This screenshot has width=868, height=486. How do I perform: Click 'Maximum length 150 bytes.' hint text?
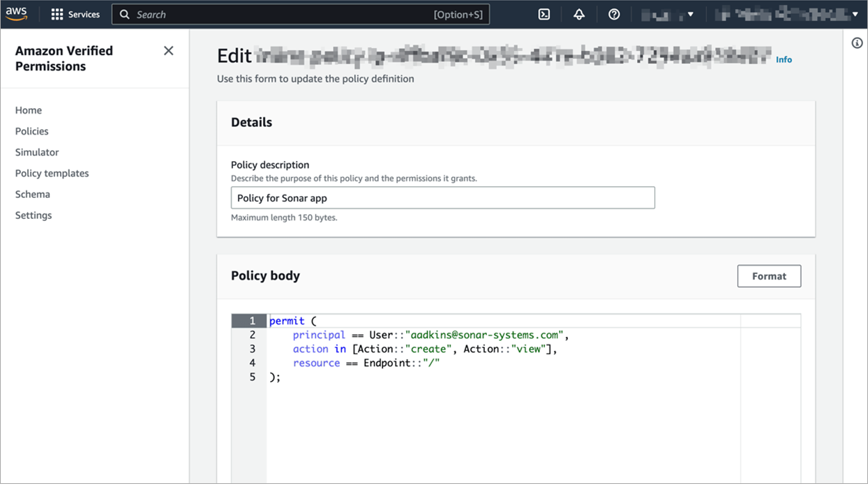click(284, 218)
